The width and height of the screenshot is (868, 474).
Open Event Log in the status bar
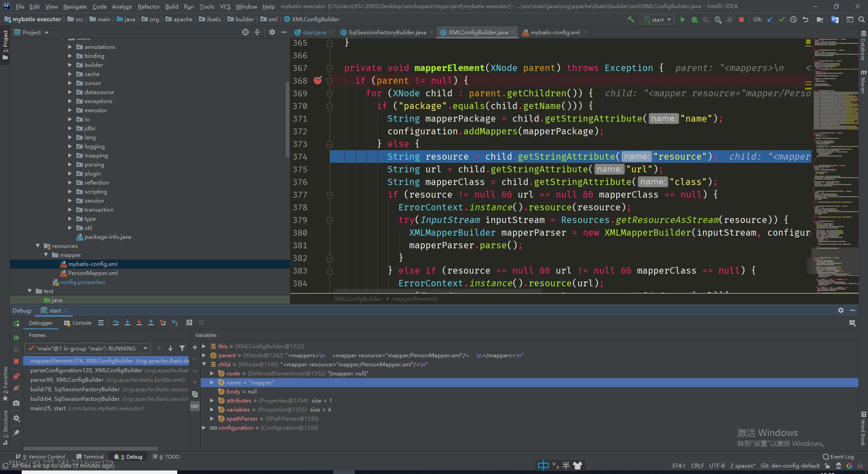pos(838,457)
